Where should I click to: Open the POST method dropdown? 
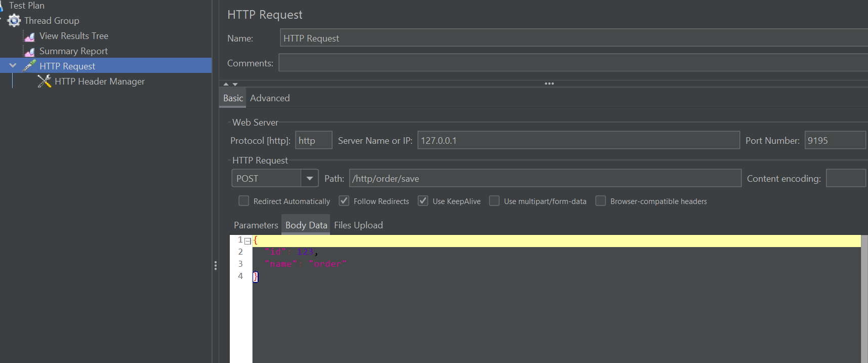[x=309, y=178]
